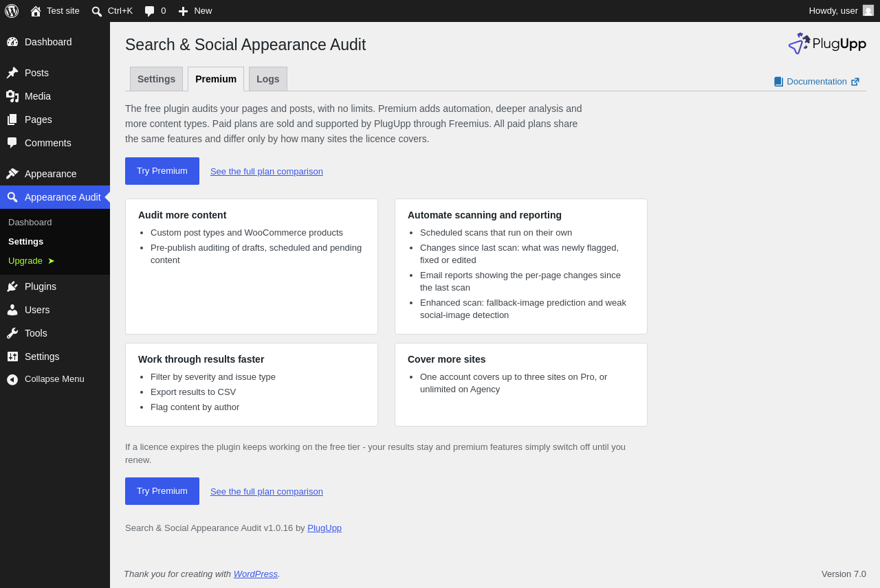This screenshot has width=880, height=588.
Task: Switch to the Settings tab
Action: (x=156, y=79)
